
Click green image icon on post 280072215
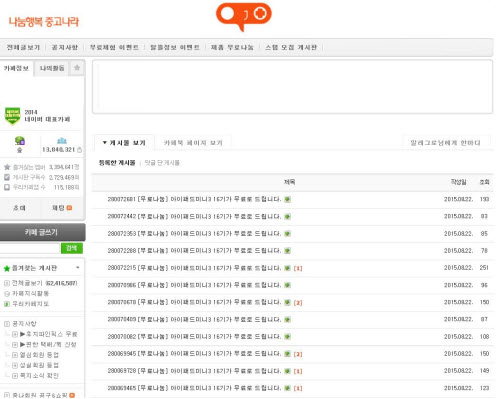[x=287, y=268]
